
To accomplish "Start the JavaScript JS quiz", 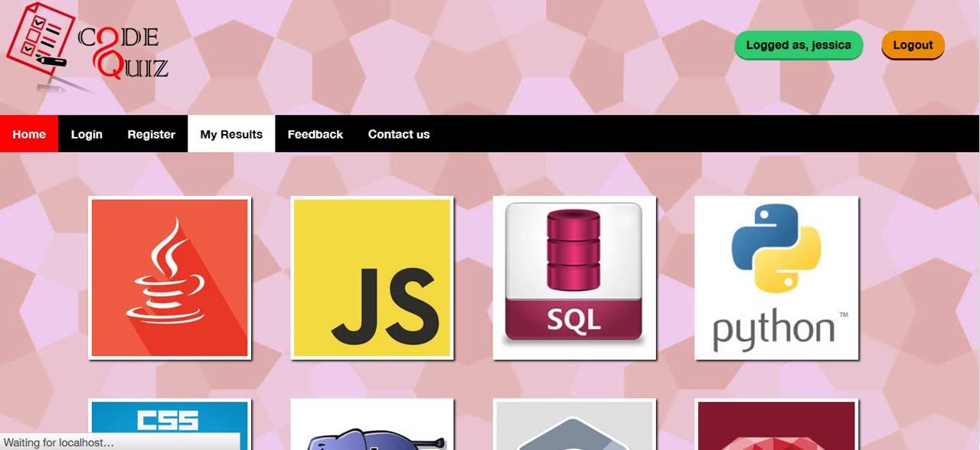I will 372,278.
